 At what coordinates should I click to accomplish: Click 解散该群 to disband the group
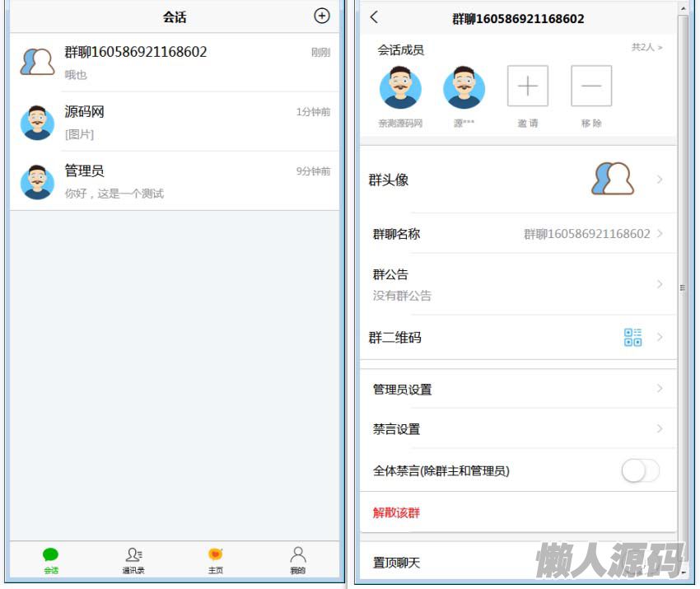(x=396, y=512)
